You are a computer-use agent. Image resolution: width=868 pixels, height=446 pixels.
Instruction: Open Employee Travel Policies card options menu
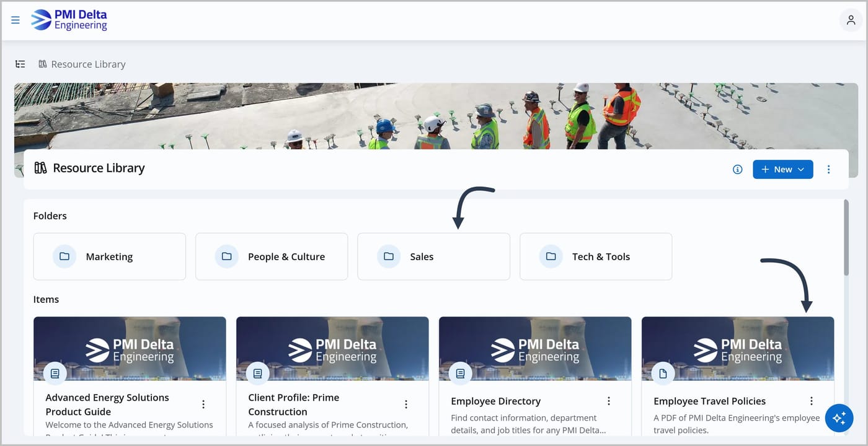811,401
